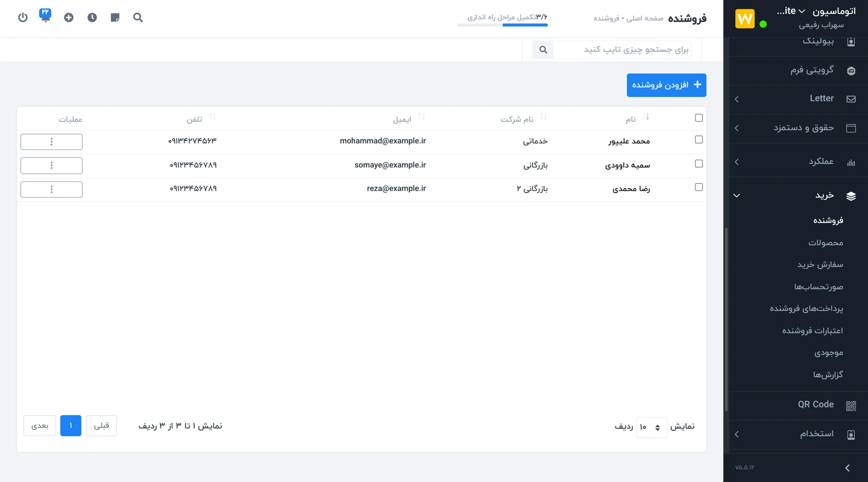This screenshot has height=482, width=868.
Task: Click the افزودن فروشنده button
Action: (x=667, y=86)
